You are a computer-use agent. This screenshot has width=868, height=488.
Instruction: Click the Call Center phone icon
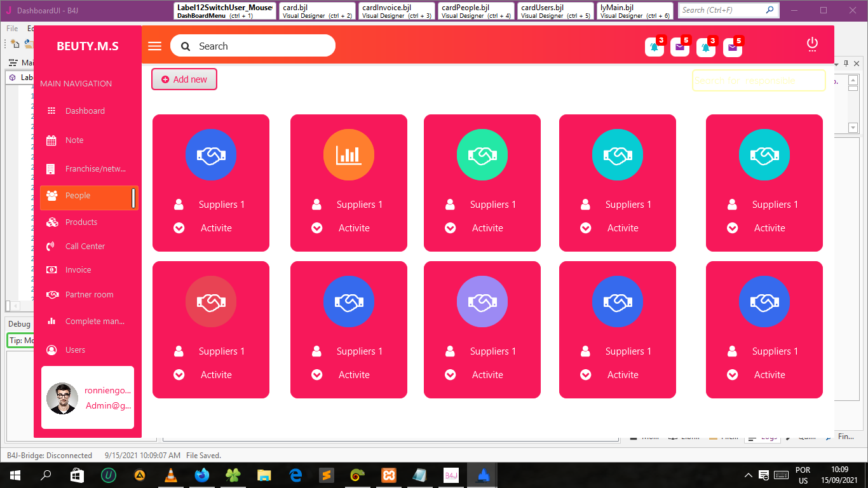pos(51,247)
